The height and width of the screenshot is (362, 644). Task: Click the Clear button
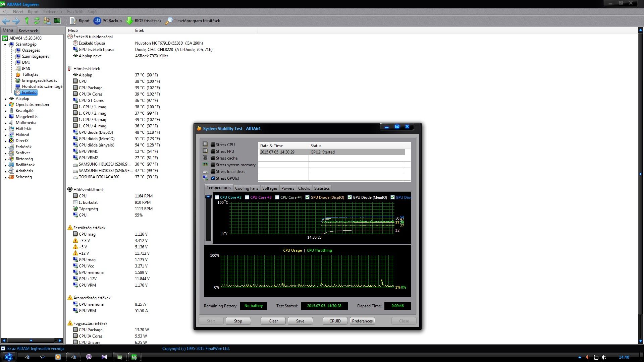click(x=273, y=321)
